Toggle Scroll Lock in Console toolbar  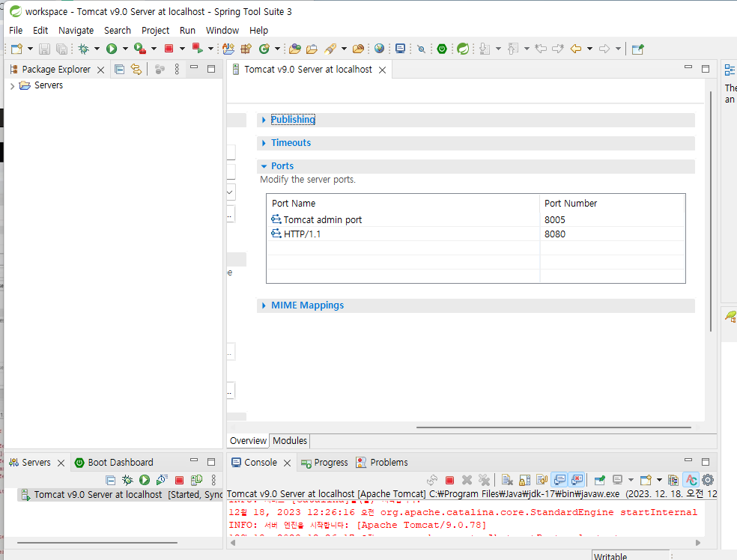pyautogui.click(x=524, y=480)
